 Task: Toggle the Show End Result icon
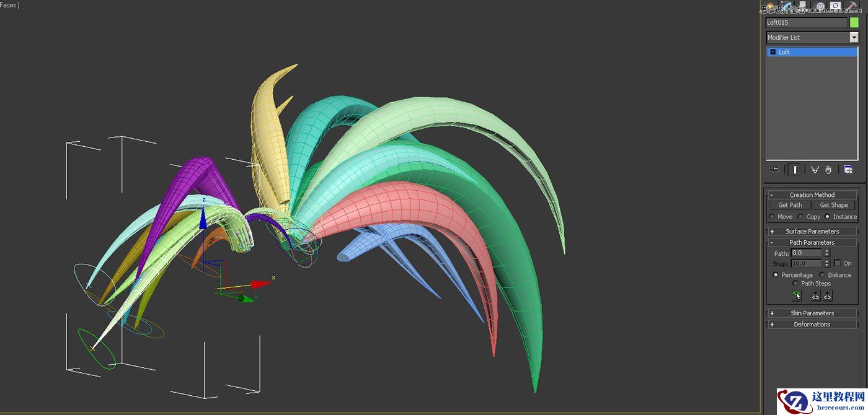coord(794,169)
